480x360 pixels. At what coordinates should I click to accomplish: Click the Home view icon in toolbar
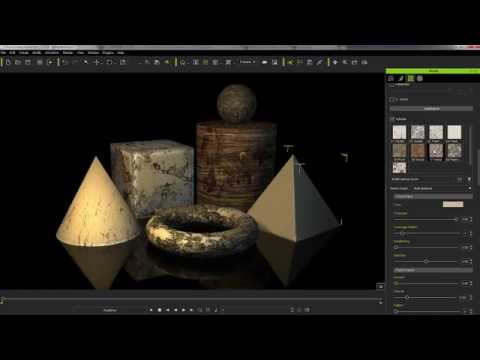pos(183,62)
